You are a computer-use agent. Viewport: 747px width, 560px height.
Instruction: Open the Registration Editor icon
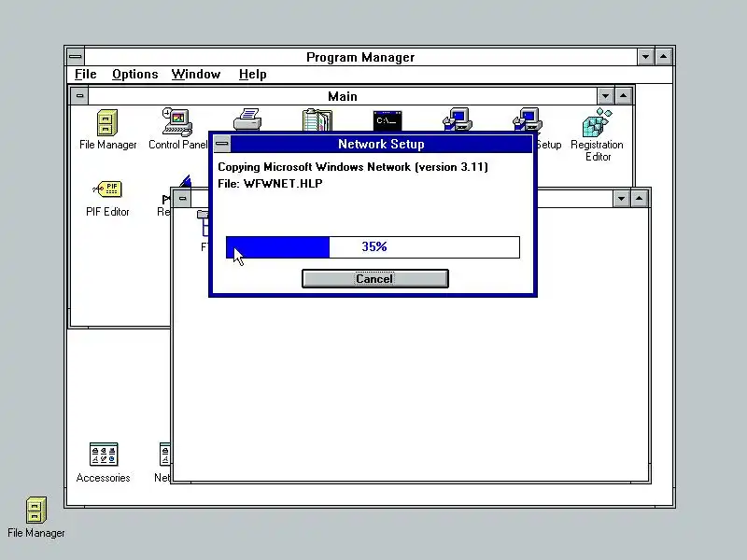[x=597, y=122]
